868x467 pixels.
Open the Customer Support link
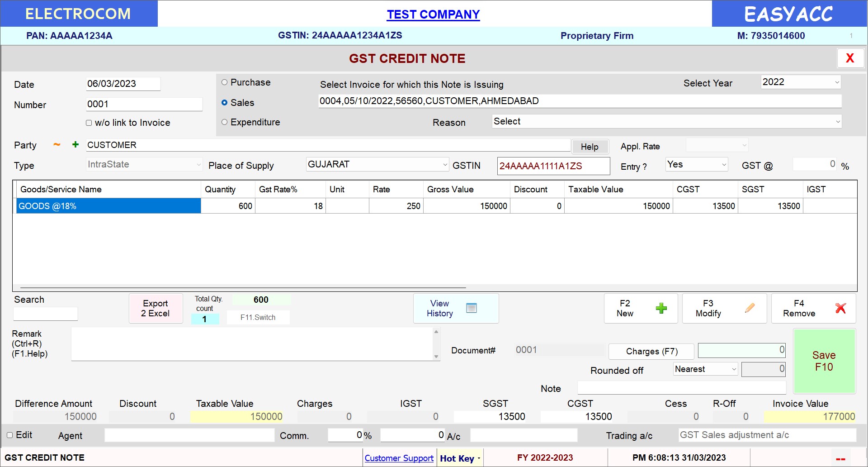(399, 458)
